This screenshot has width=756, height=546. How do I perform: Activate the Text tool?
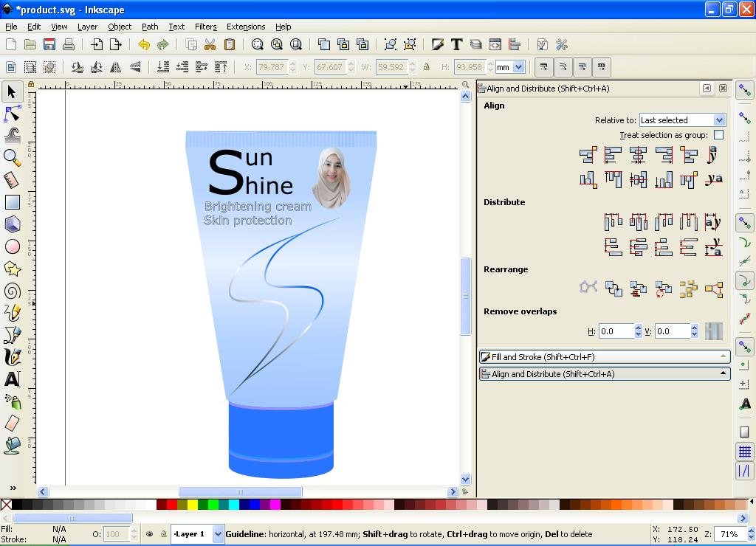pyautogui.click(x=12, y=379)
